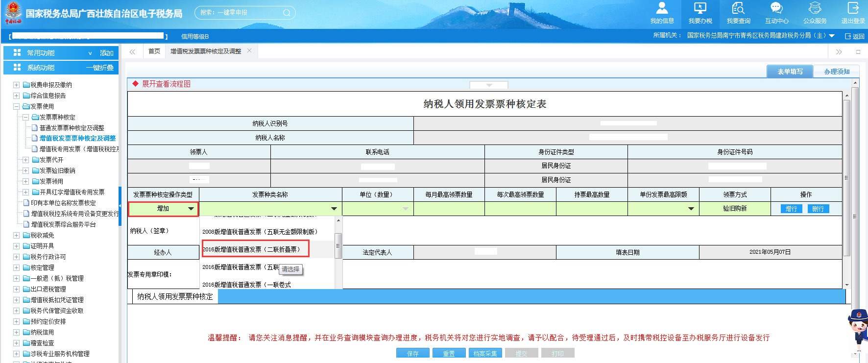Open 普通发票票种核定及调整 in sidebar tree

72,128
